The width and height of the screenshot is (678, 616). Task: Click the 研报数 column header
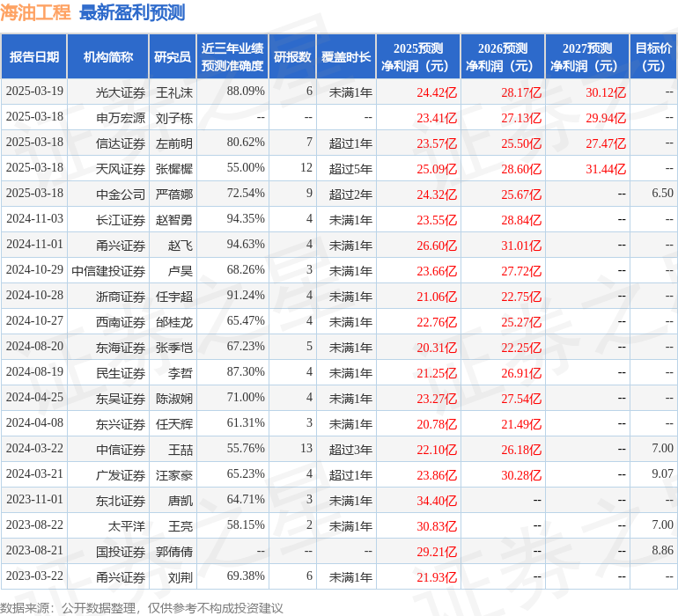(292, 56)
